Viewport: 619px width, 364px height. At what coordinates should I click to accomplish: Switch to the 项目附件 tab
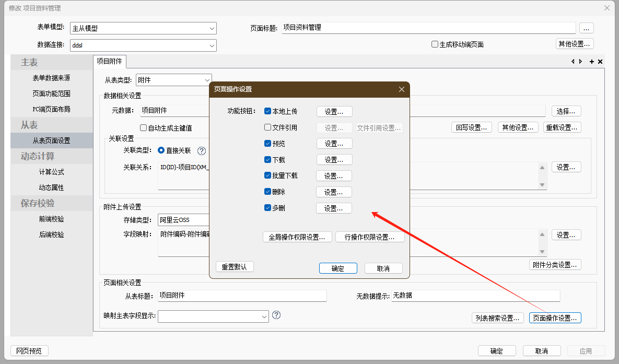[110, 62]
